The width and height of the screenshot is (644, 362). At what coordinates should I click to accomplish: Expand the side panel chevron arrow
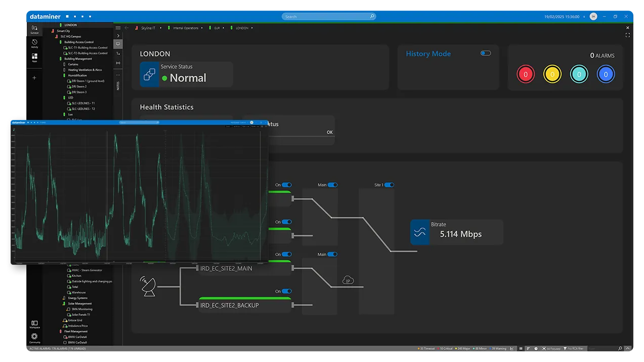coord(118,36)
